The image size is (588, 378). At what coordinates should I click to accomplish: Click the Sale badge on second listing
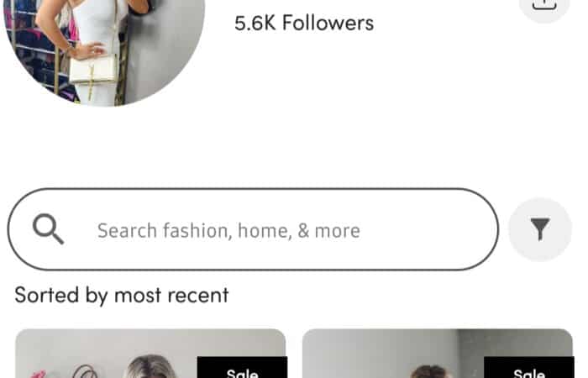(x=529, y=368)
